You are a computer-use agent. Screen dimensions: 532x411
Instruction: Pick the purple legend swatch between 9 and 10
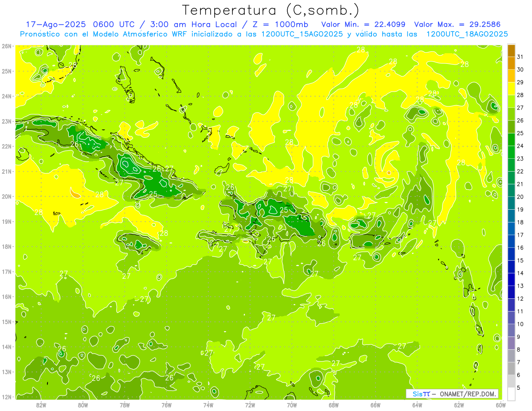point(511,330)
